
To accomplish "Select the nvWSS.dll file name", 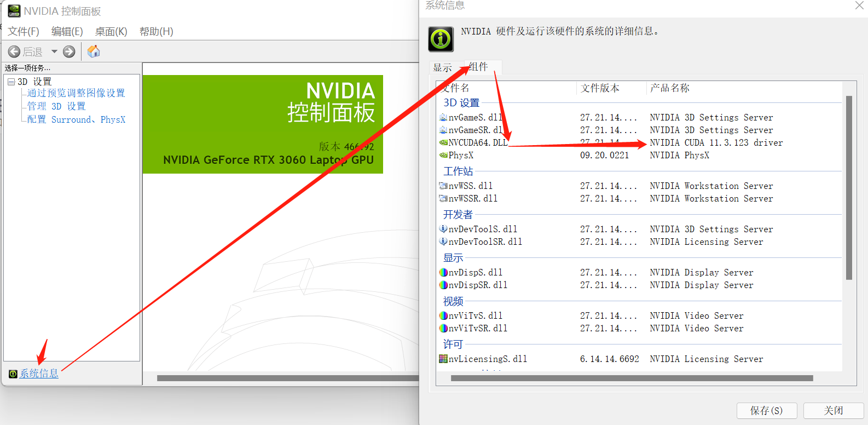I will pyautogui.click(x=471, y=186).
